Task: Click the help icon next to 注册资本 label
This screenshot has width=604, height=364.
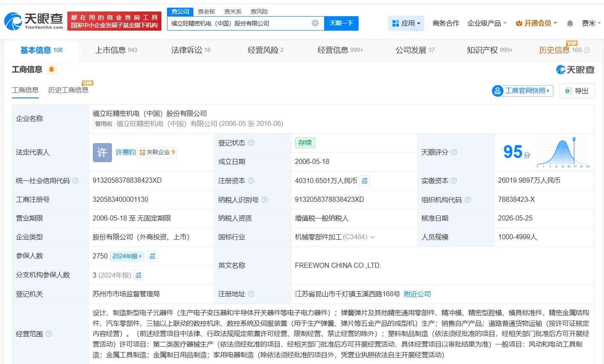Action: point(251,181)
